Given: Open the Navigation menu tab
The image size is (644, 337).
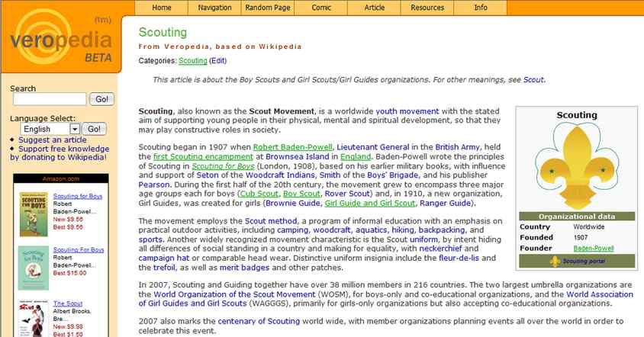Looking at the screenshot, I should pos(214,8).
